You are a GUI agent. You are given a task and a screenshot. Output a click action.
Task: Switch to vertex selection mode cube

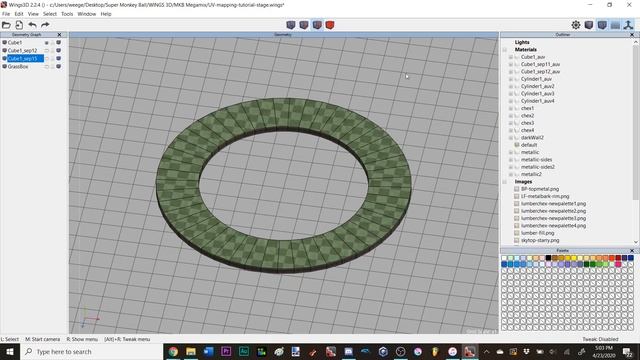[291, 25]
